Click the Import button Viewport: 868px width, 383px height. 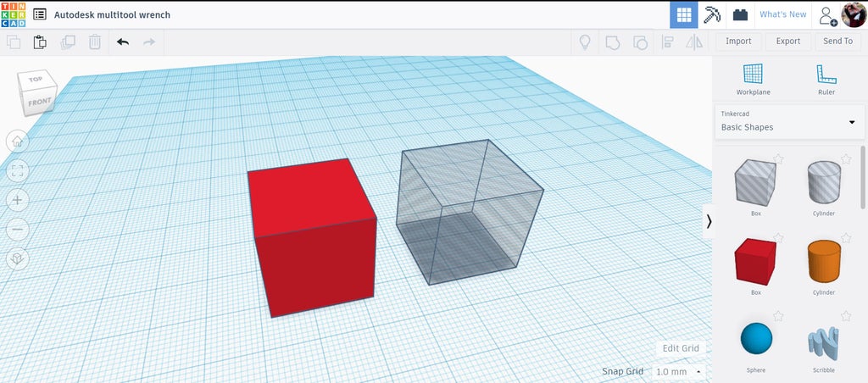[x=738, y=41]
